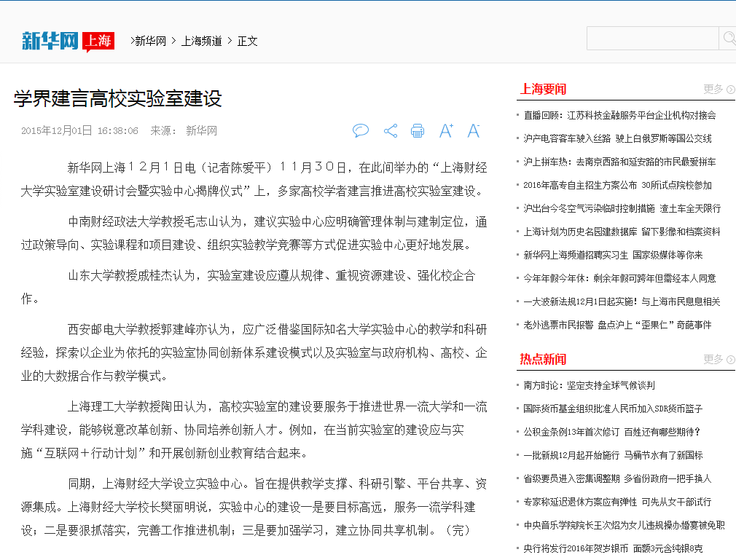The width and height of the screenshot is (736, 560).
Task: Open 更多 next to 上海要闻
Action: point(719,89)
